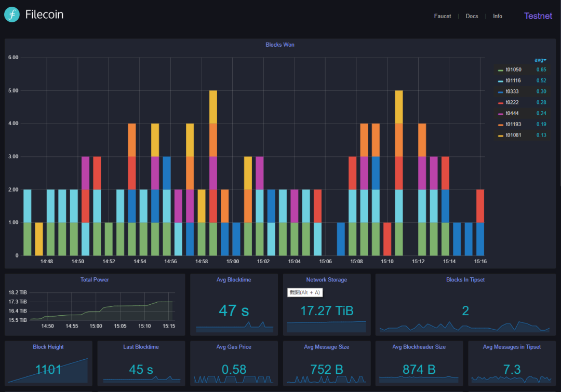Toggle t01050 series in legend
Viewport: 561px width, 392px height.
coord(513,70)
